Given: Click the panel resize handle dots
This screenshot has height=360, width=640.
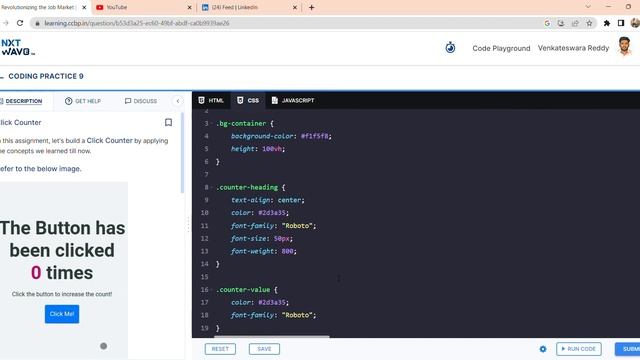Looking at the screenshot, I should [188, 224].
